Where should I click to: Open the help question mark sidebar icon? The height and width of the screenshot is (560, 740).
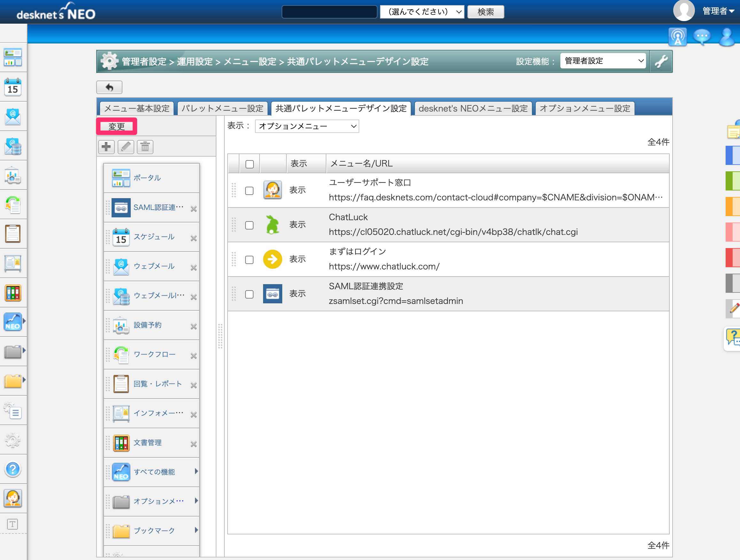click(x=13, y=469)
